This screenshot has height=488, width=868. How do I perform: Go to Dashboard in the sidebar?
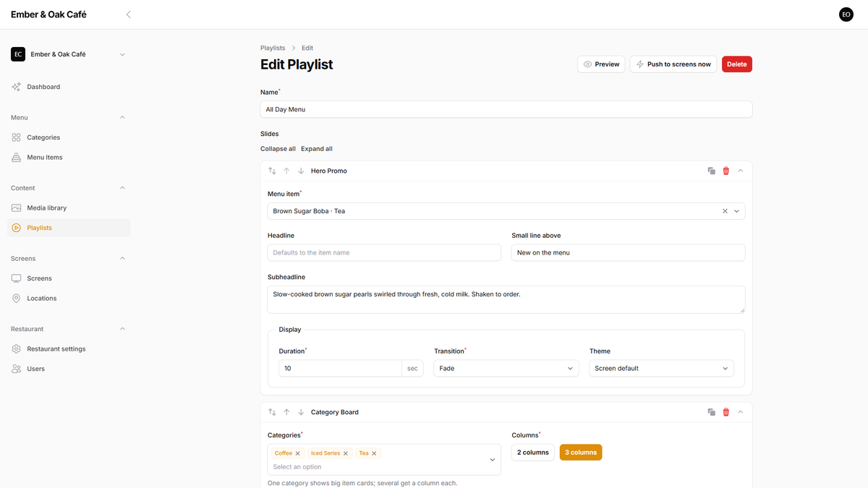[x=69, y=87]
